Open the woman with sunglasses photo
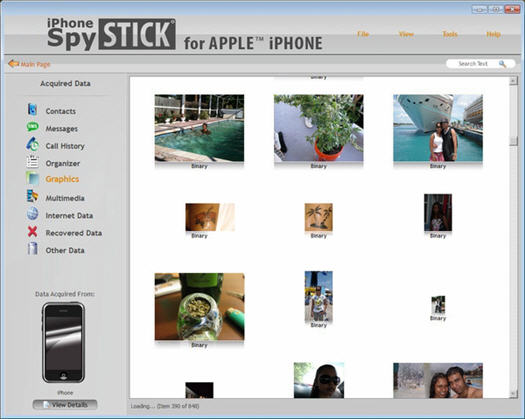525x419 pixels. (x=319, y=380)
